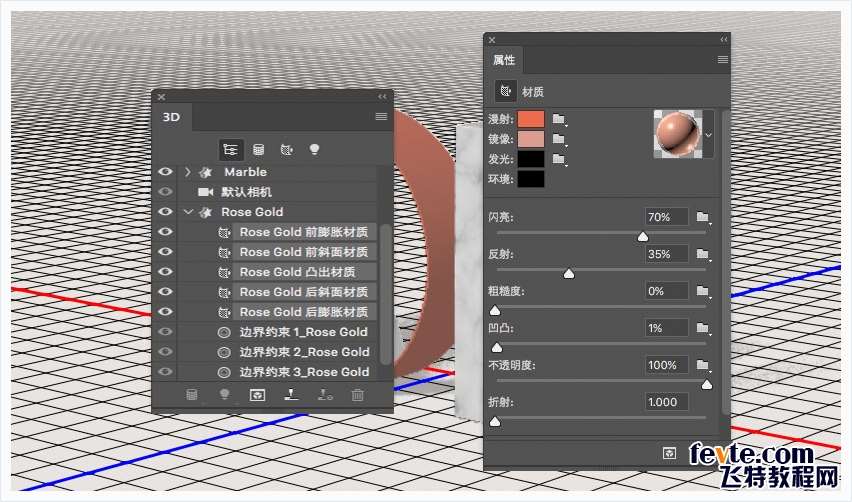The width and height of the screenshot is (852, 502).
Task: Hide Rose Gold 前斜面材质 material
Action: [x=165, y=252]
